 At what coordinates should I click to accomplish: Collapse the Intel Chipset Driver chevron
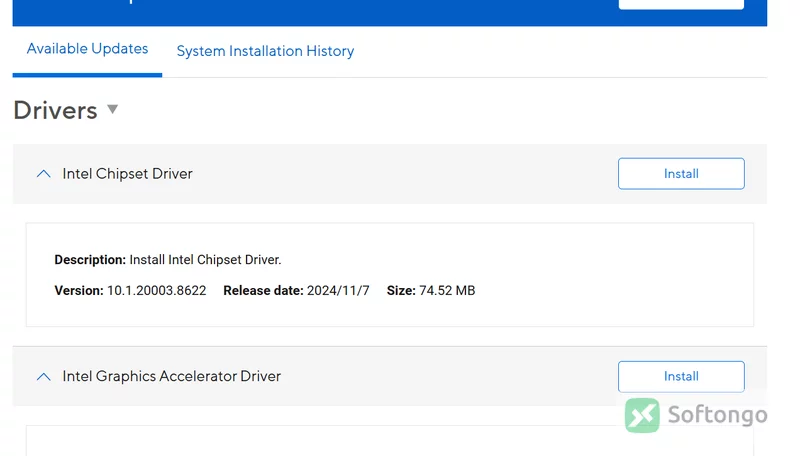pyautogui.click(x=44, y=174)
